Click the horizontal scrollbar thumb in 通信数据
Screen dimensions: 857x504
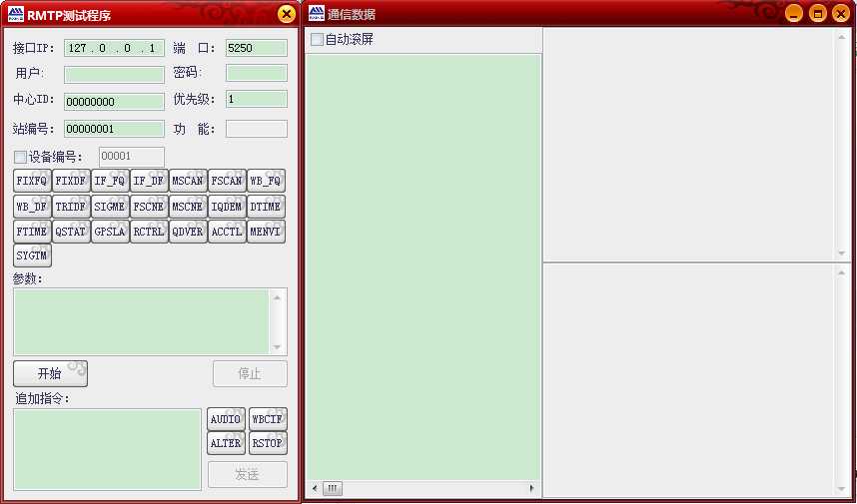333,488
